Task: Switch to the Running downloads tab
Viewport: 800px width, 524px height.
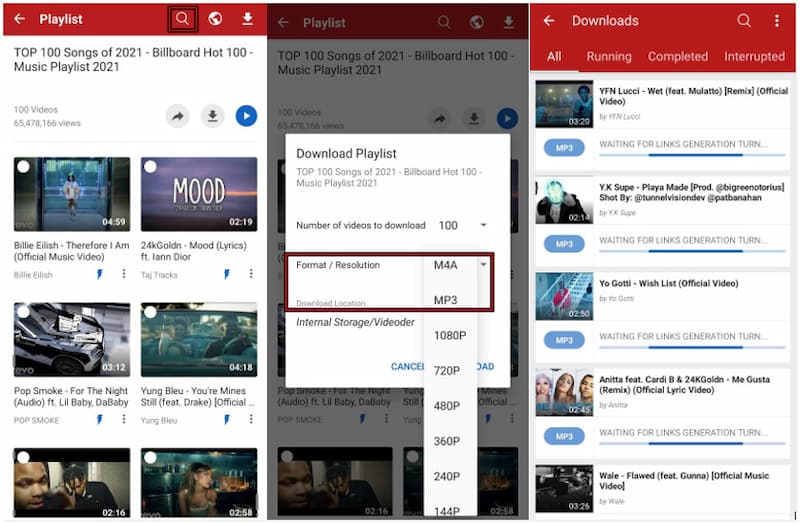Action: (609, 56)
